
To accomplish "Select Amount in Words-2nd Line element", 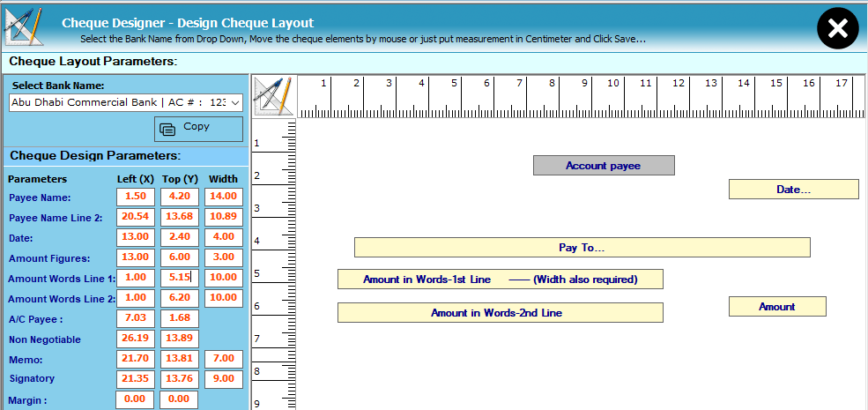I will 501,312.
